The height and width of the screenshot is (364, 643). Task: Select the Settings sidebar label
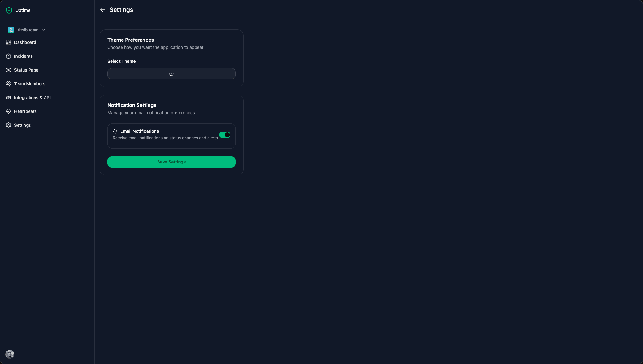pyautogui.click(x=23, y=125)
